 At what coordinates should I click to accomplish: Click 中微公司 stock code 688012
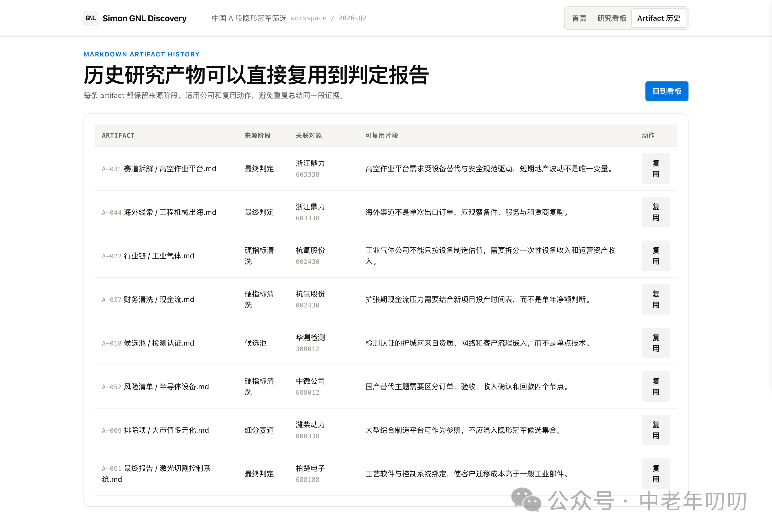307,393
